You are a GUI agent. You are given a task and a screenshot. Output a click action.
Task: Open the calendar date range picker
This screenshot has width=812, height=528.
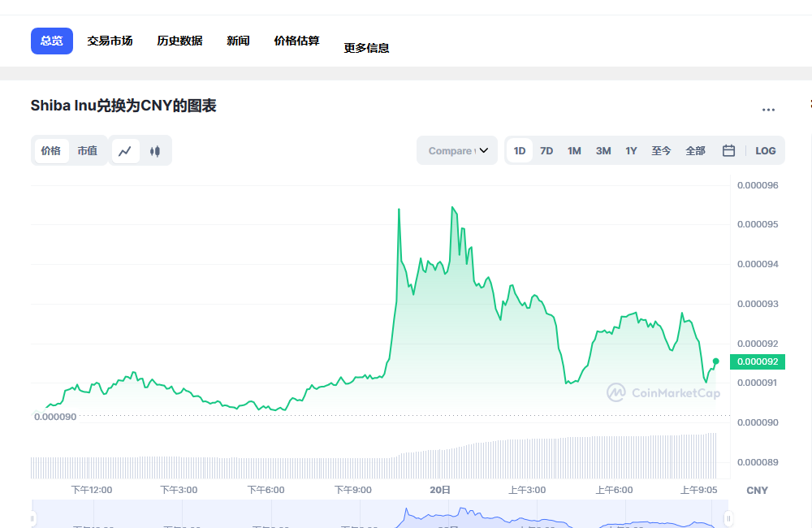click(x=728, y=151)
